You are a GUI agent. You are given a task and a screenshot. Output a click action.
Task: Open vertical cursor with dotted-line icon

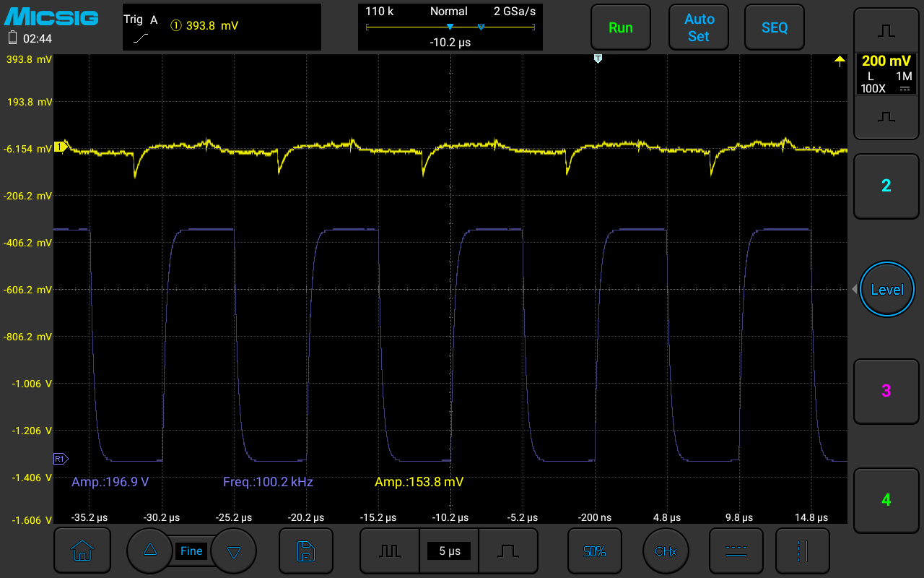pyautogui.click(x=803, y=551)
